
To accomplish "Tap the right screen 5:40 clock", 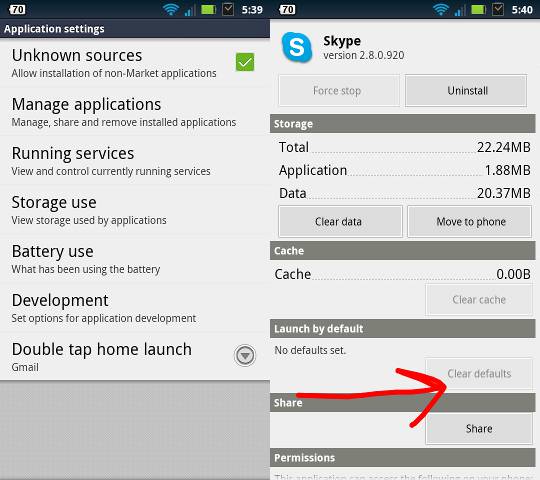I will click(x=522, y=10).
